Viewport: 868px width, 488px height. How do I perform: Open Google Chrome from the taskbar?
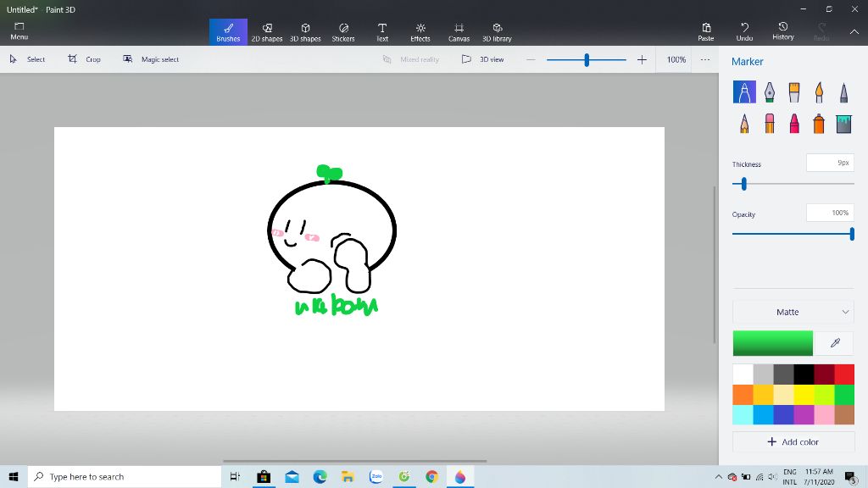tap(431, 476)
